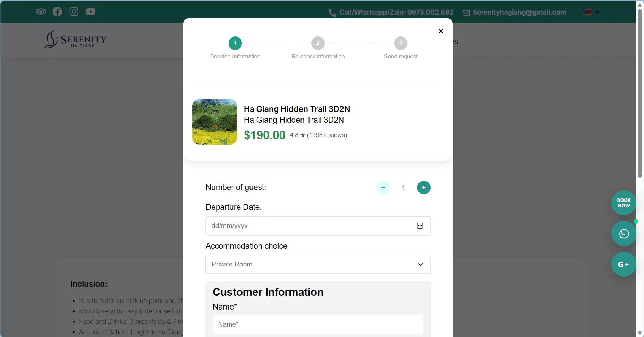The height and width of the screenshot is (337, 644).
Task: Open the Instagram profile icon
Action: (x=74, y=12)
